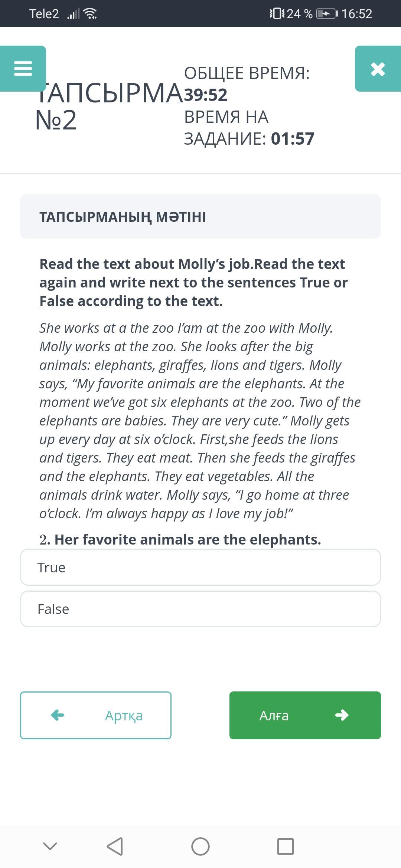Tap the question 2 statement text

tap(180, 539)
